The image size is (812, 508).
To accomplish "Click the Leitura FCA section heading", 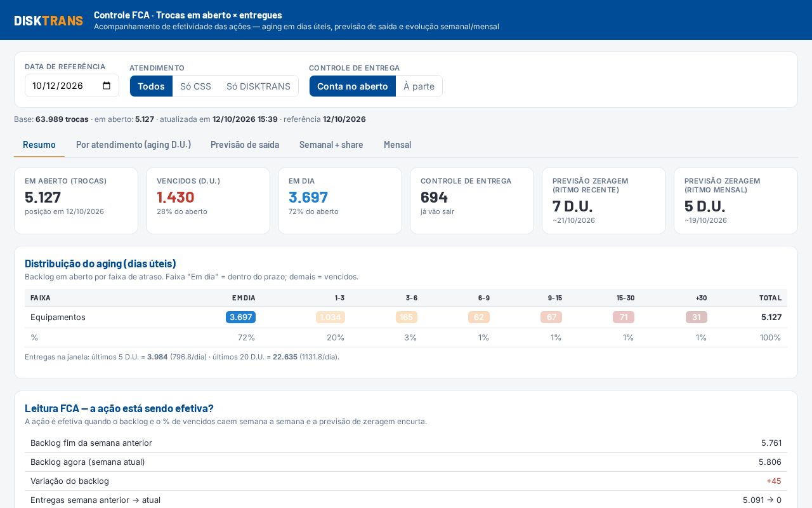I will [x=119, y=408].
